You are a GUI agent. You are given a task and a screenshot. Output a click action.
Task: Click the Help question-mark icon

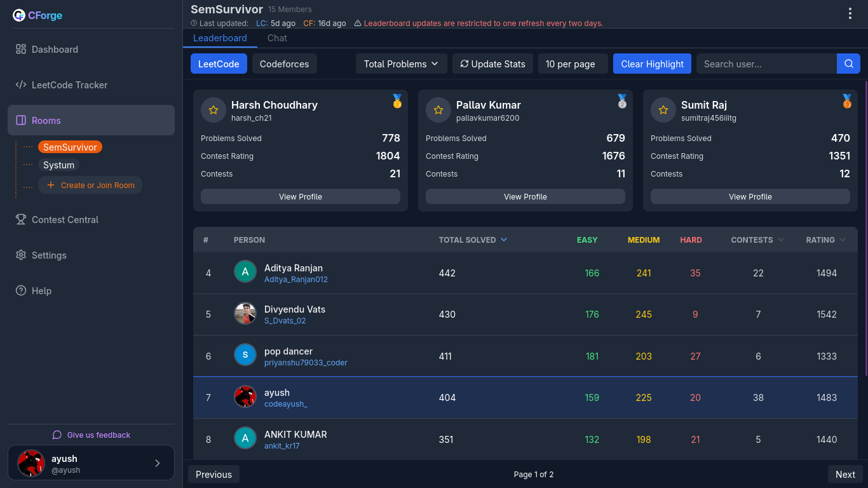tap(20, 290)
